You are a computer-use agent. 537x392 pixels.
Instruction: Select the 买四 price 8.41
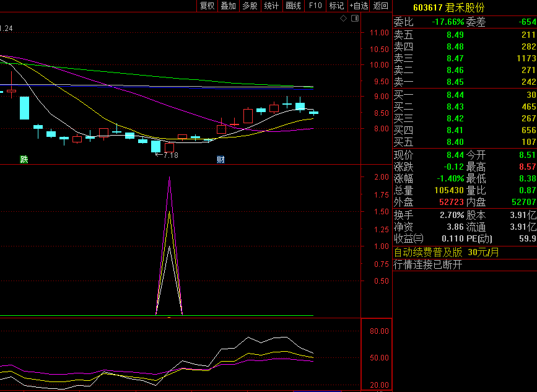[x=455, y=130]
